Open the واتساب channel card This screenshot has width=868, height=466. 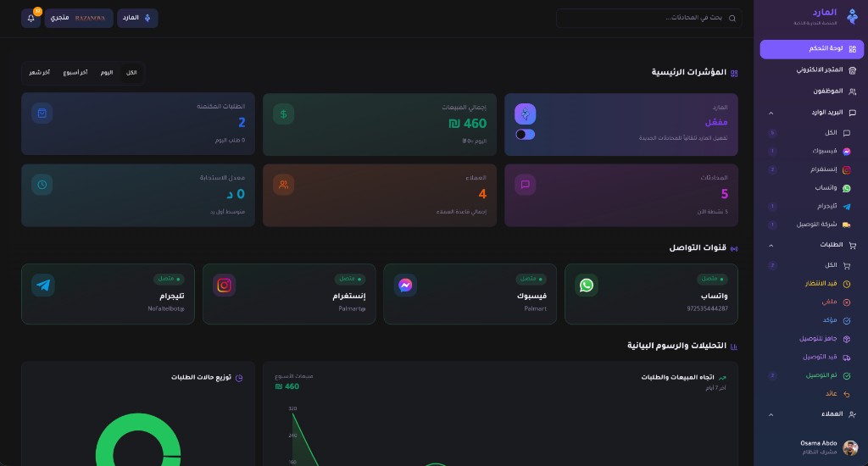tap(651, 294)
